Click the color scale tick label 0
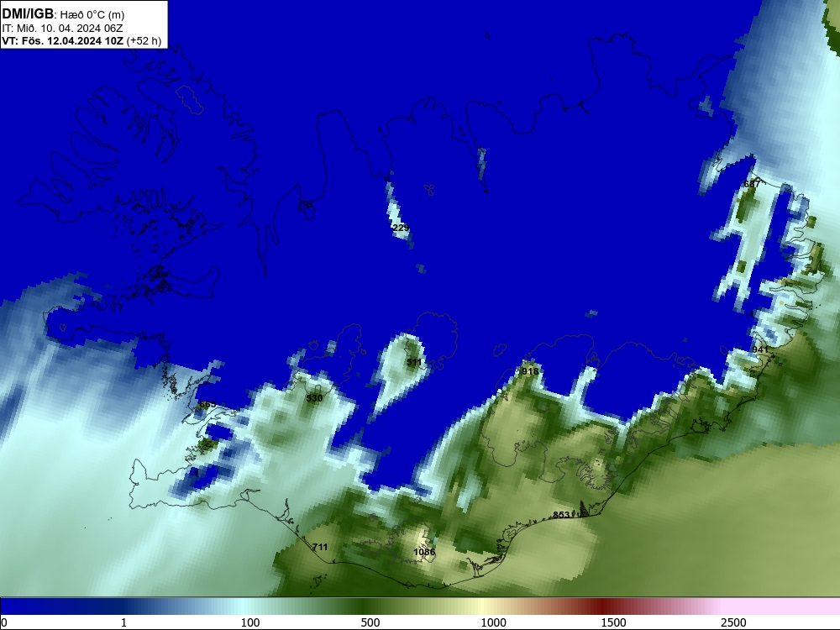 [x=4, y=622]
